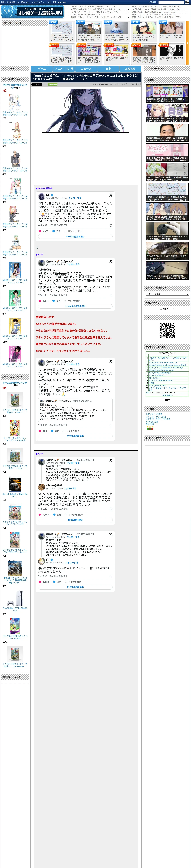This screenshot has height=868, width=191.
Task: Open the article illustration of the dark-haired girl
Action: pos(85,111)
